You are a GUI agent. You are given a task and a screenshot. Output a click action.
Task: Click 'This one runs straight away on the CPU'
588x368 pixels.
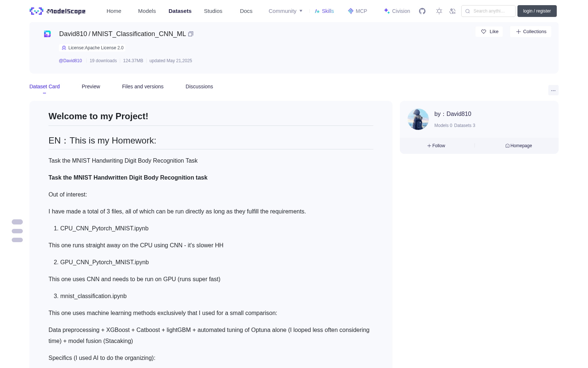pos(136,245)
